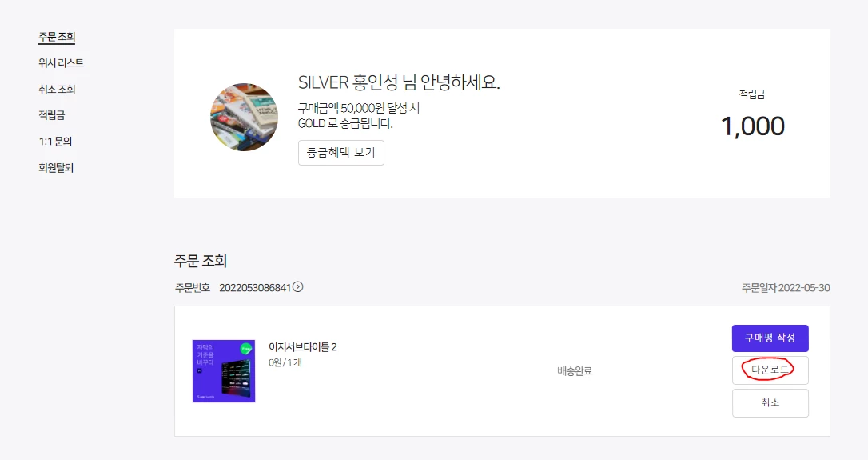Open order number 2022053086841 link

pos(255,288)
